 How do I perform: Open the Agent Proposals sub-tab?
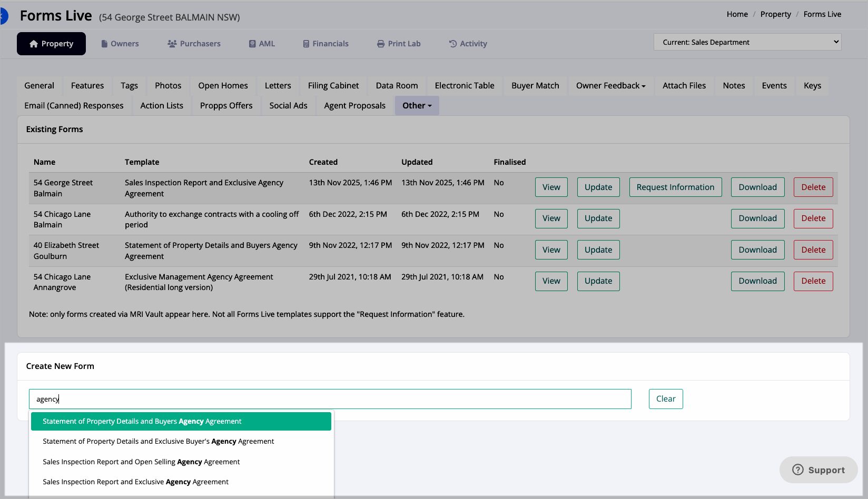click(x=354, y=106)
